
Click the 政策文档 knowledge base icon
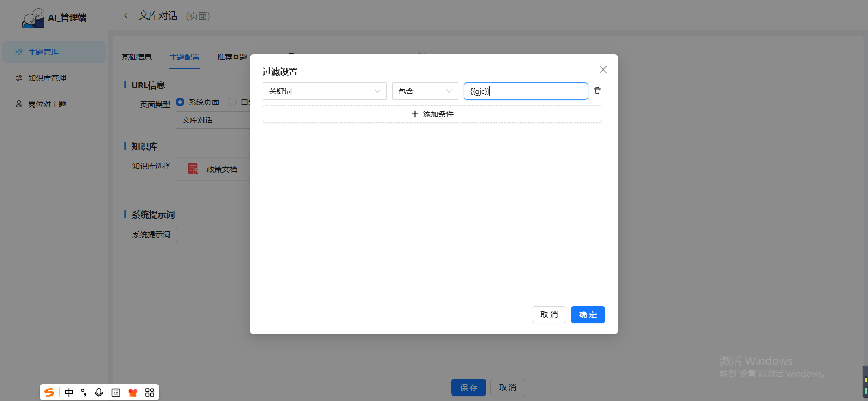click(x=193, y=169)
